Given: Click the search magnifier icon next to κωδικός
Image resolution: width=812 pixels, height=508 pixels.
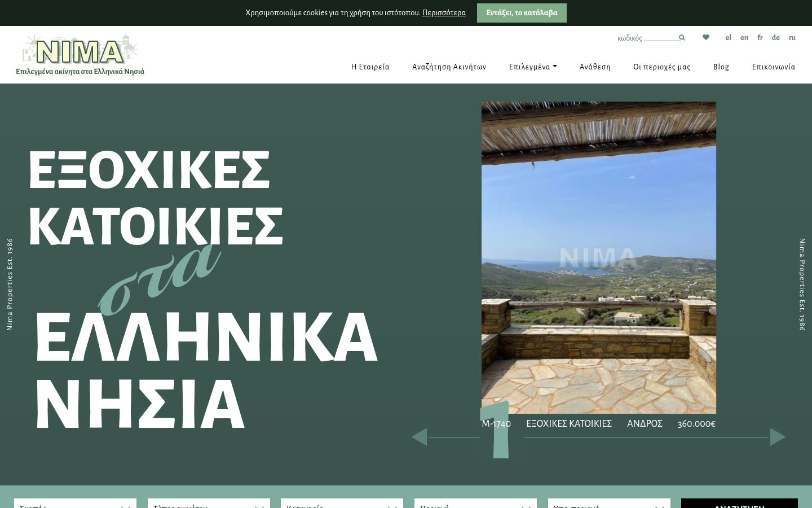Looking at the screenshot, I should [682, 38].
